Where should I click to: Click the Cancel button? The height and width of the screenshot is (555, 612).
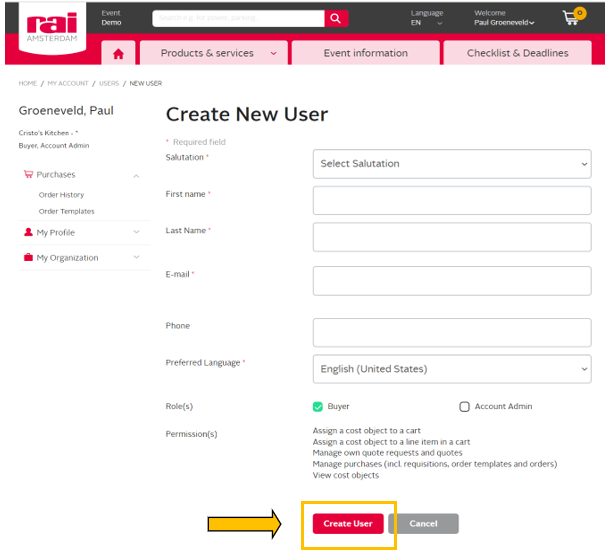[423, 524]
